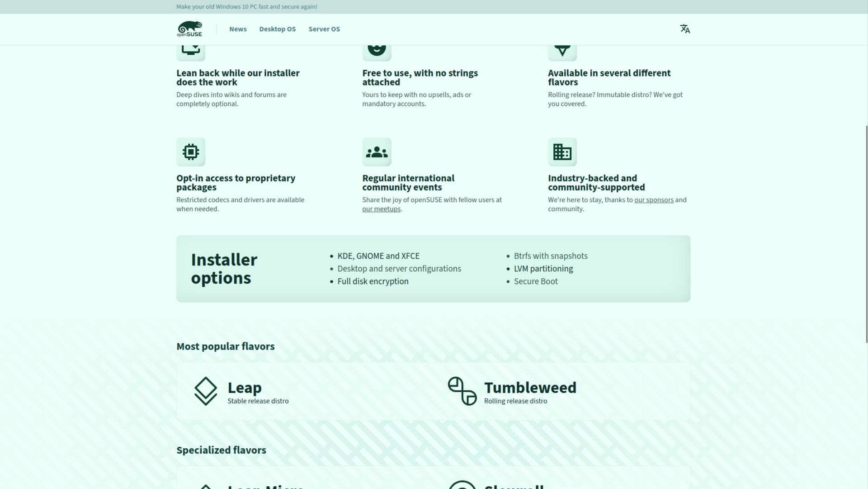Select the Tumbleweed rolling release distro

click(530, 392)
